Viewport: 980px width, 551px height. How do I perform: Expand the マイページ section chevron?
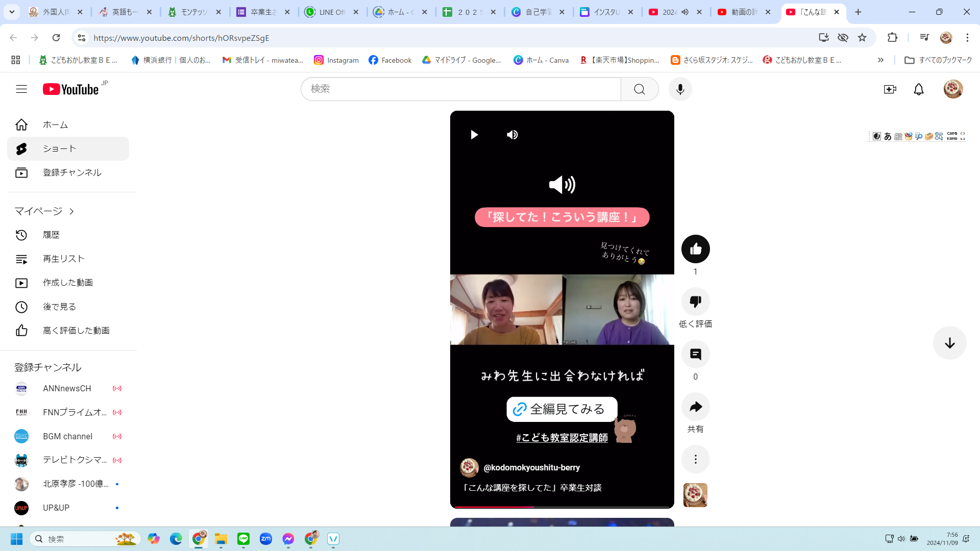pos(72,211)
